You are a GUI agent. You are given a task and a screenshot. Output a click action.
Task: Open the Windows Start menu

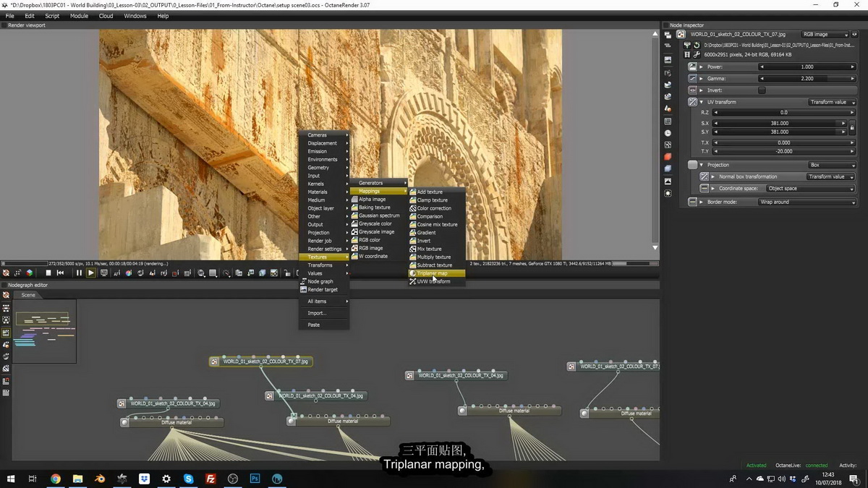click(x=11, y=479)
